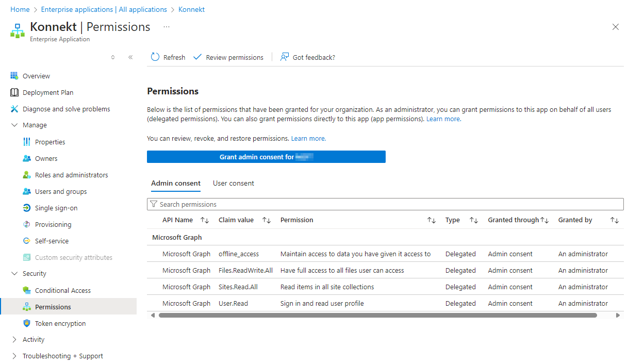Open Single sign-on settings

click(56, 208)
